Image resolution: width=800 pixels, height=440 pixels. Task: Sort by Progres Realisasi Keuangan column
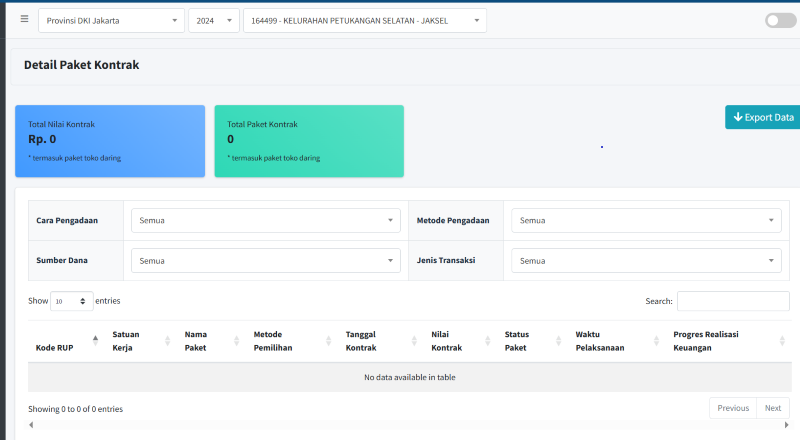[x=728, y=341]
